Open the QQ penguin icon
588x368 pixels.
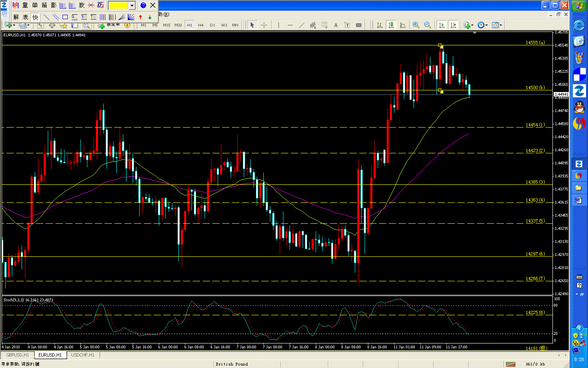coord(579,107)
